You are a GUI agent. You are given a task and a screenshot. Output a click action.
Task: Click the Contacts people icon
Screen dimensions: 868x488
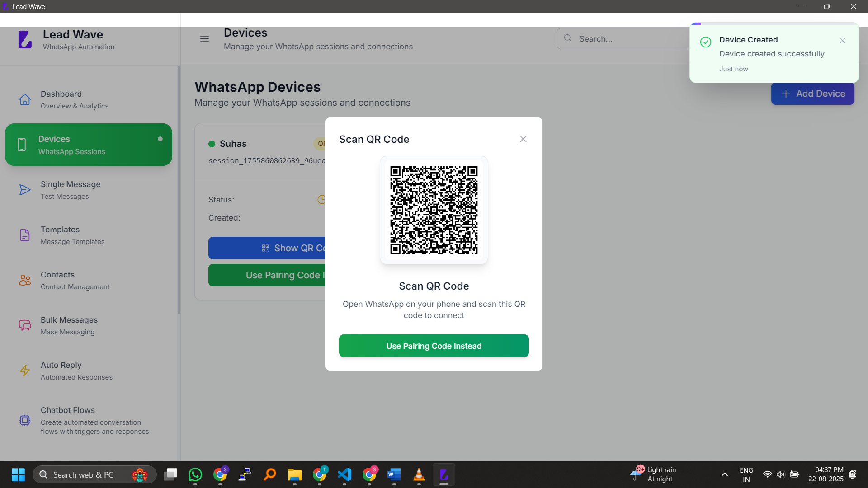[x=25, y=280]
